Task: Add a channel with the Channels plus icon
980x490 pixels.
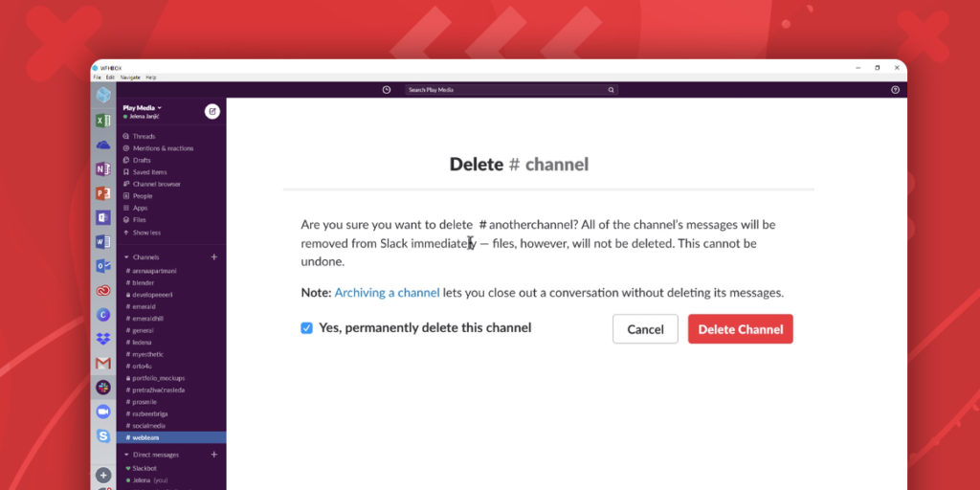Action: click(x=213, y=256)
